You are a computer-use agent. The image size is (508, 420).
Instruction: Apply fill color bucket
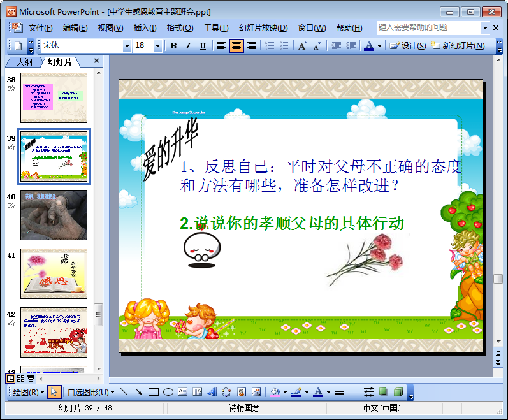(275, 392)
